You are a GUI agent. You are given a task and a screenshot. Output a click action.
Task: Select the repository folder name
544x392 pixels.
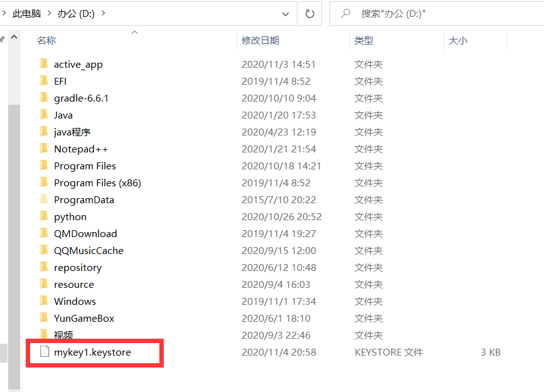click(78, 268)
